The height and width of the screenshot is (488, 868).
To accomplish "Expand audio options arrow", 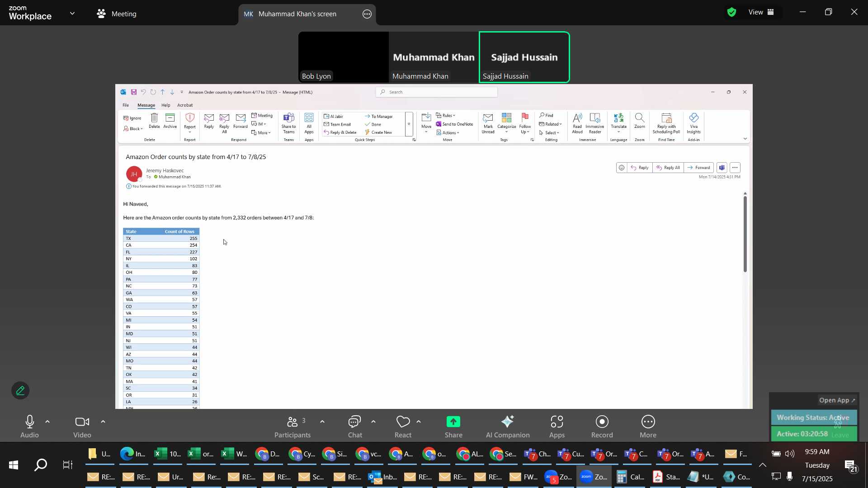I will coord(47,422).
